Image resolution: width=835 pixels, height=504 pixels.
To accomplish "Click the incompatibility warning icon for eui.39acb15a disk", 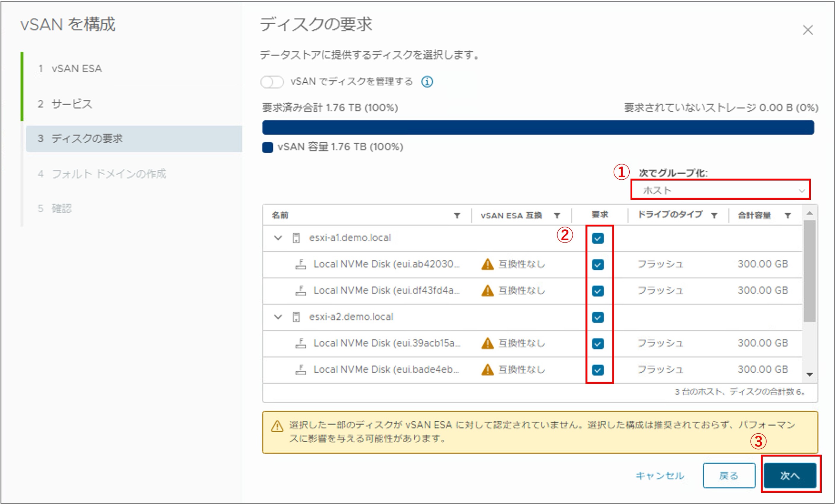I will click(487, 343).
